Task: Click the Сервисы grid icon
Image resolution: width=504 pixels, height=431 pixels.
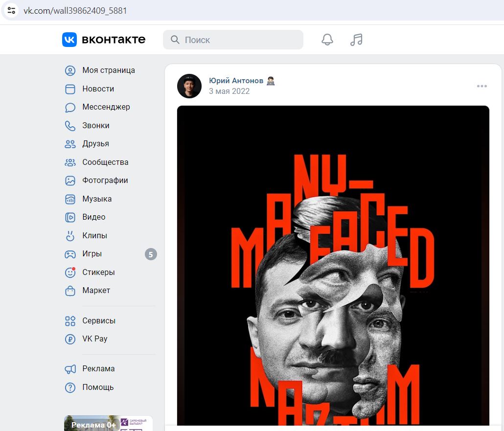Action: point(70,321)
